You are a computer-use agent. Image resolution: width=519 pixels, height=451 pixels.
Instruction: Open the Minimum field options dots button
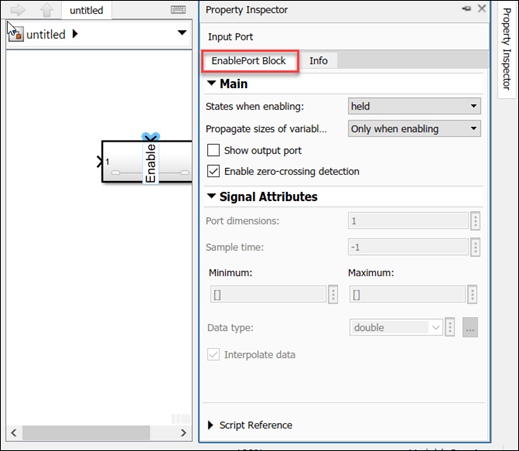333,294
